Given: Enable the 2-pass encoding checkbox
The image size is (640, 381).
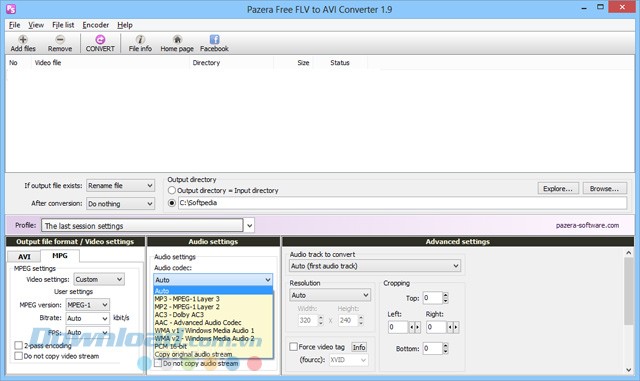Looking at the screenshot, I should (x=18, y=345).
